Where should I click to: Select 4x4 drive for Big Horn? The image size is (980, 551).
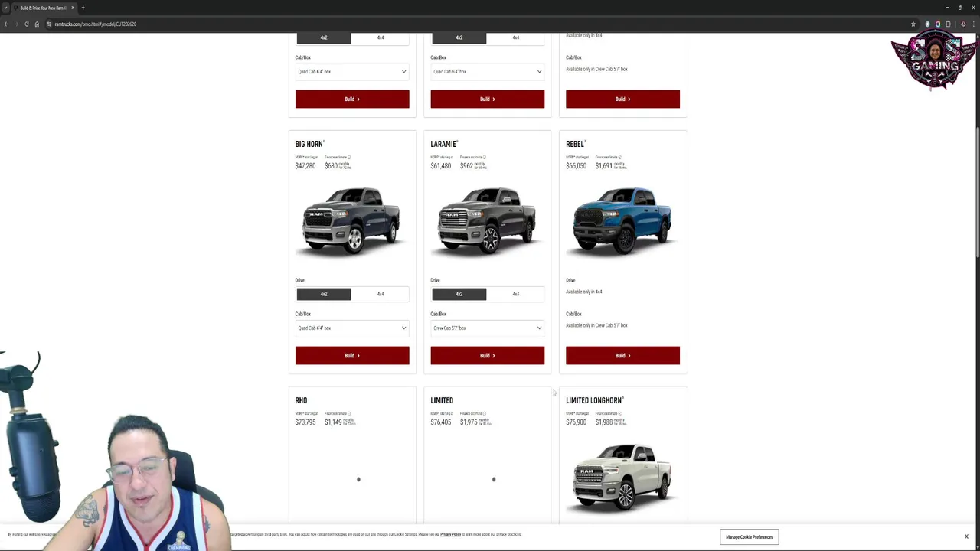pyautogui.click(x=381, y=294)
